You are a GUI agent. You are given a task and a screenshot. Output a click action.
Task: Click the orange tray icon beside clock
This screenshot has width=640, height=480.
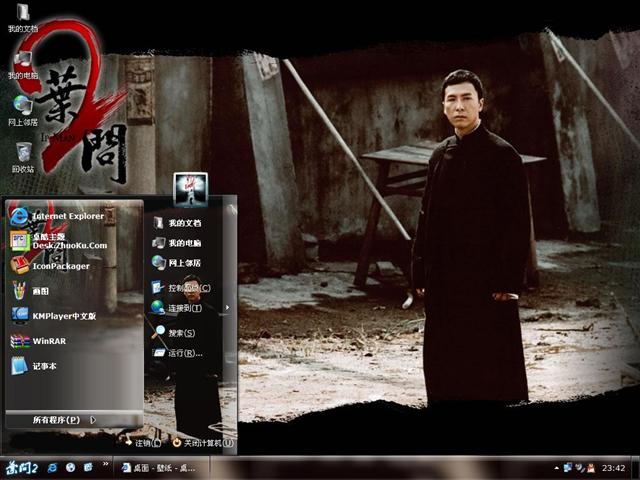click(591, 468)
